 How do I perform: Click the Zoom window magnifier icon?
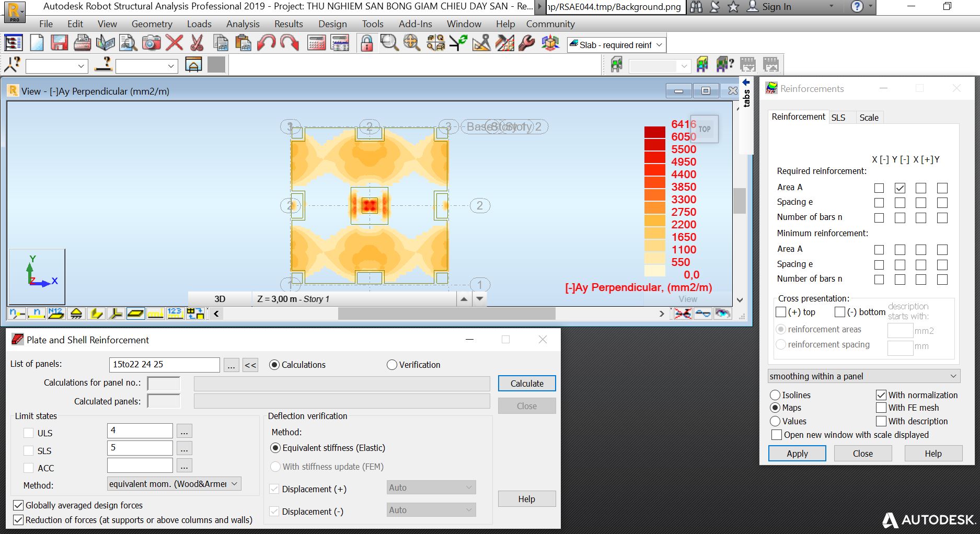tap(389, 43)
